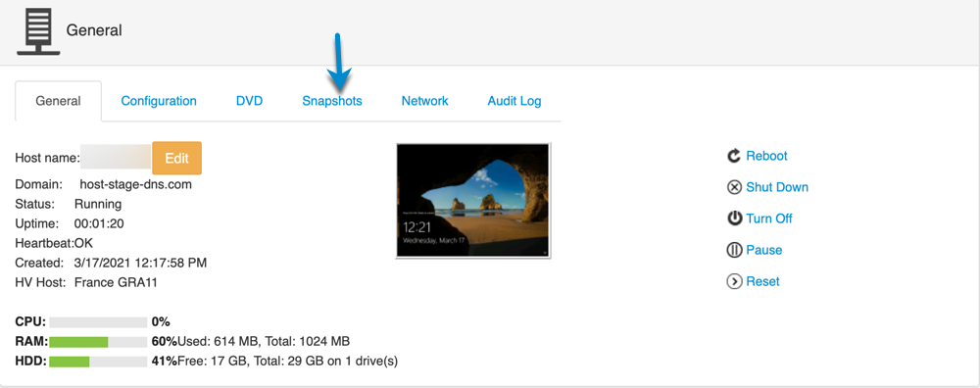Click the Reset link
The image size is (980, 388).
pos(763,281)
